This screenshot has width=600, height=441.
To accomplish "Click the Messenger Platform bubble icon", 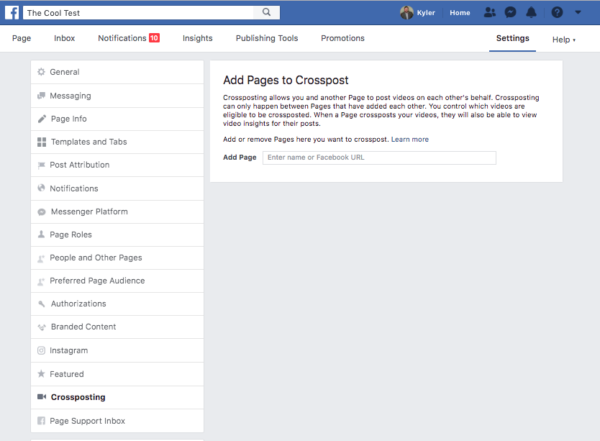I will click(42, 212).
